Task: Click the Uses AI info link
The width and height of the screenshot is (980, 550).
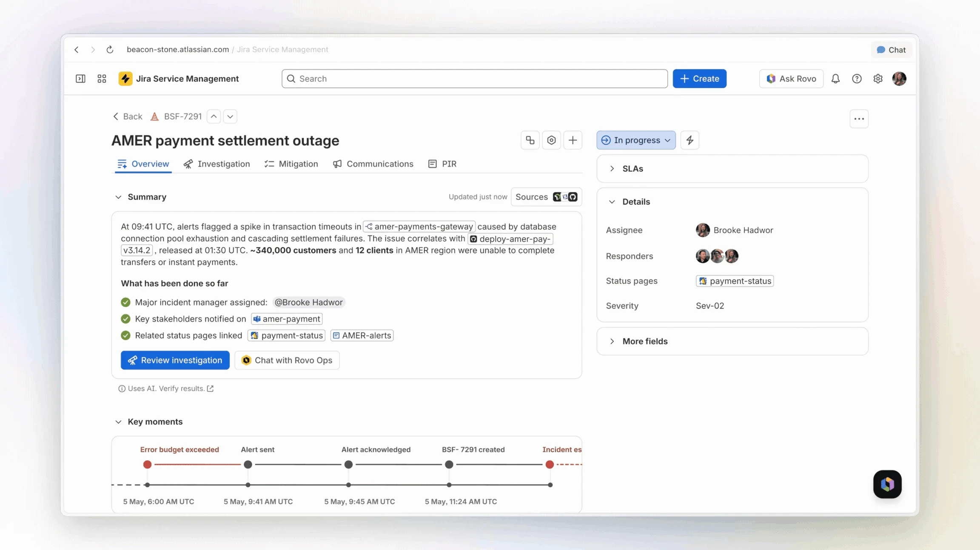Action: [166, 388]
